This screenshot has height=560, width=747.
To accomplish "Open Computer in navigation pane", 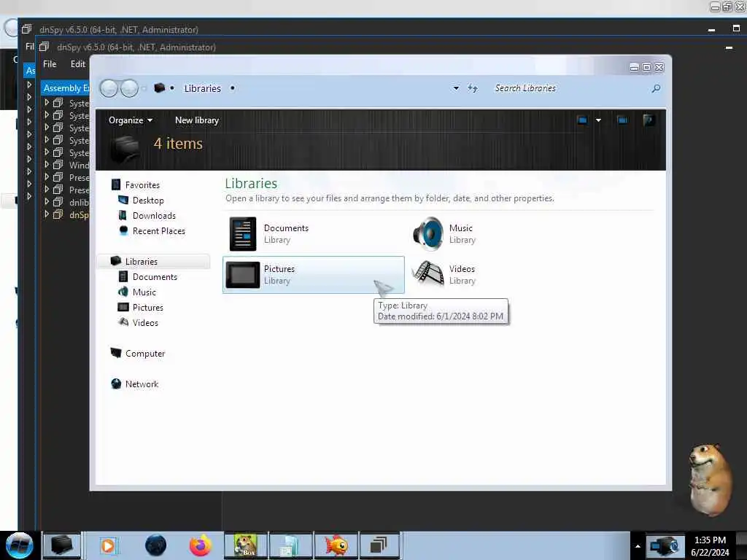I will click(x=145, y=354).
